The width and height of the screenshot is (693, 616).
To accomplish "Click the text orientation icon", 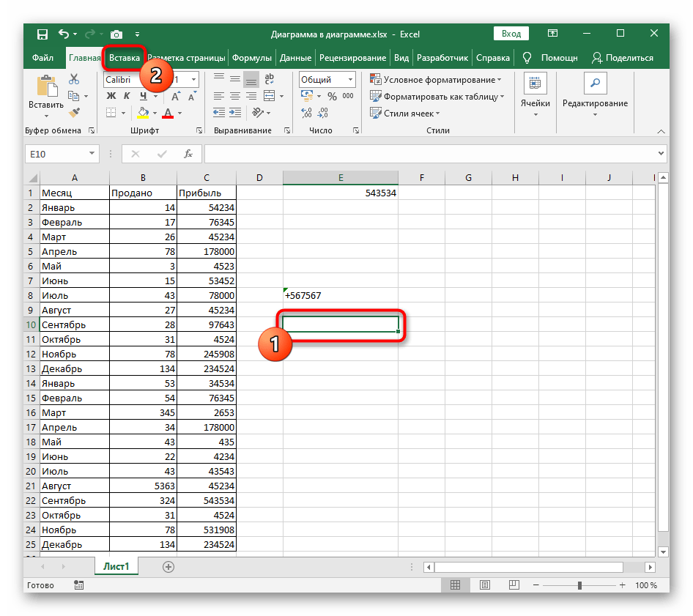I will [258, 113].
